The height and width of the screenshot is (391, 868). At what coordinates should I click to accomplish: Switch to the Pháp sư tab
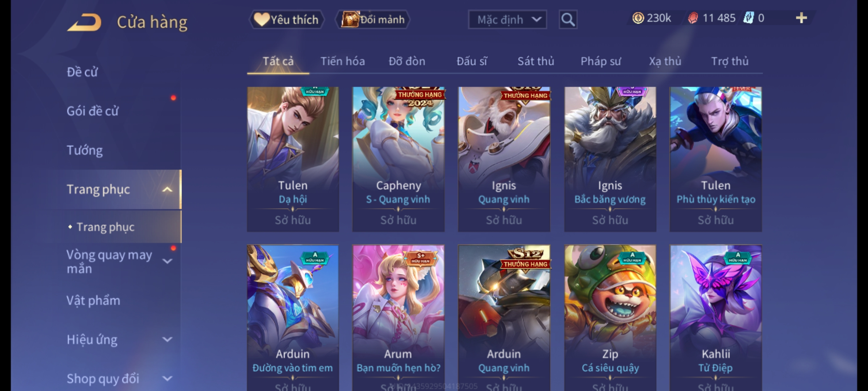[x=601, y=61]
